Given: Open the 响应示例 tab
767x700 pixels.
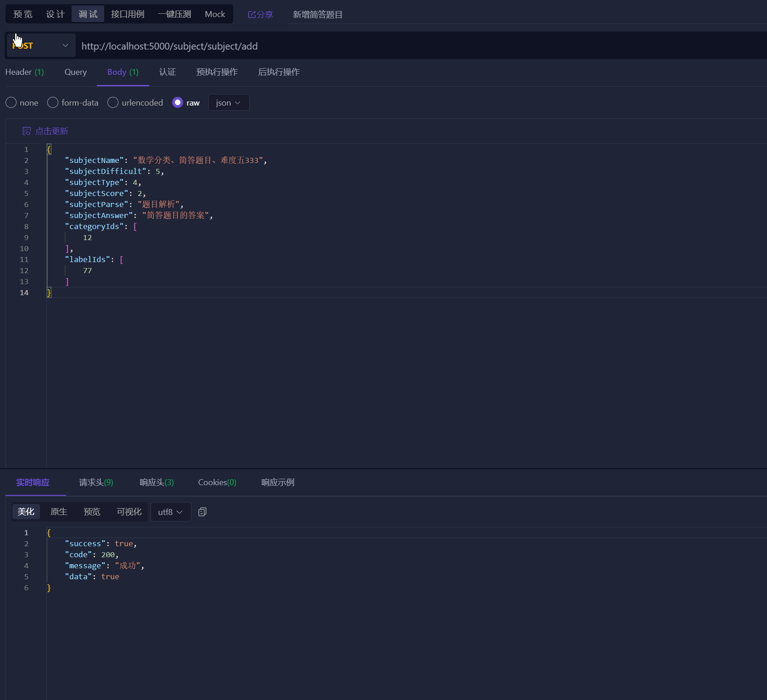Looking at the screenshot, I should (278, 482).
